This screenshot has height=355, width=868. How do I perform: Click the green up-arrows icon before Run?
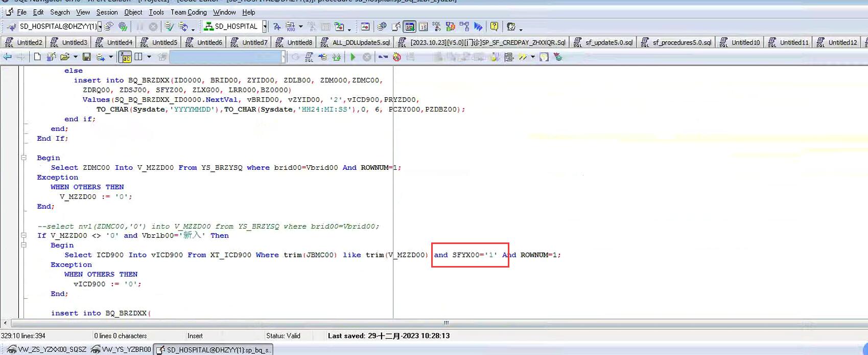click(337, 57)
